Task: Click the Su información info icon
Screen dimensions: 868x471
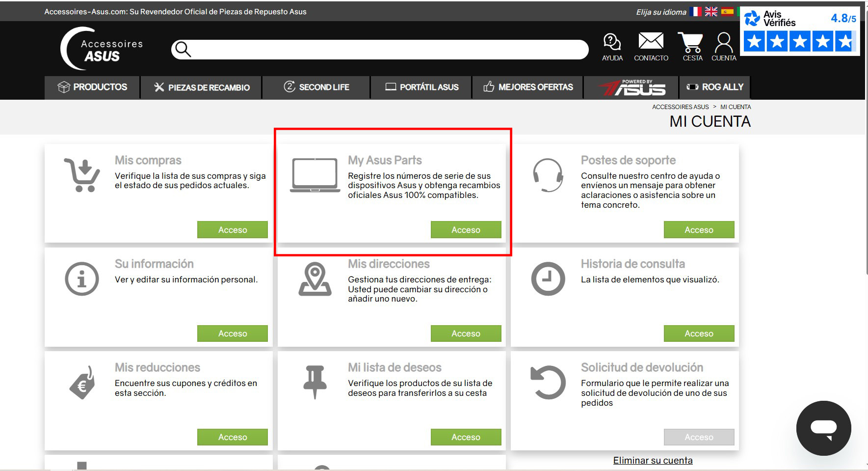Action: point(82,279)
